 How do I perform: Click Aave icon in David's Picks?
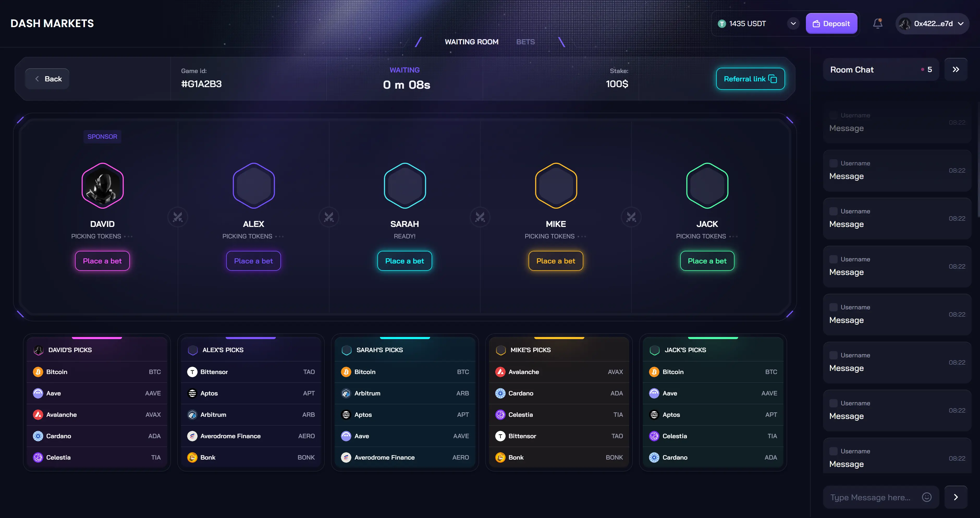click(38, 393)
